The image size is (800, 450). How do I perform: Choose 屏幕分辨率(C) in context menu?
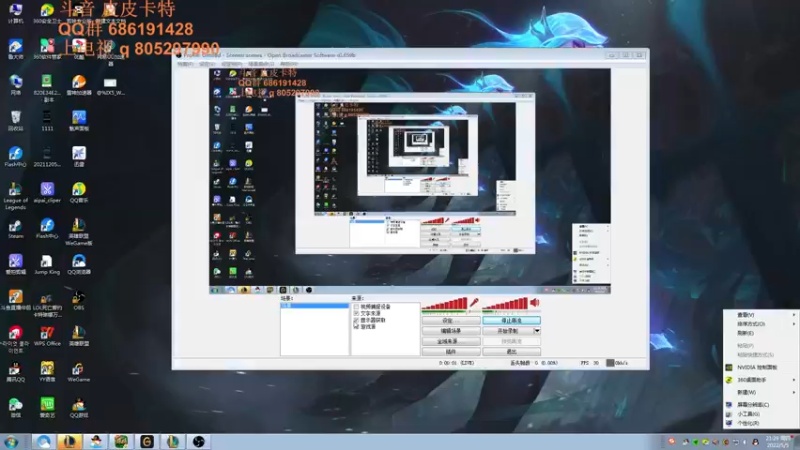pos(761,405)
